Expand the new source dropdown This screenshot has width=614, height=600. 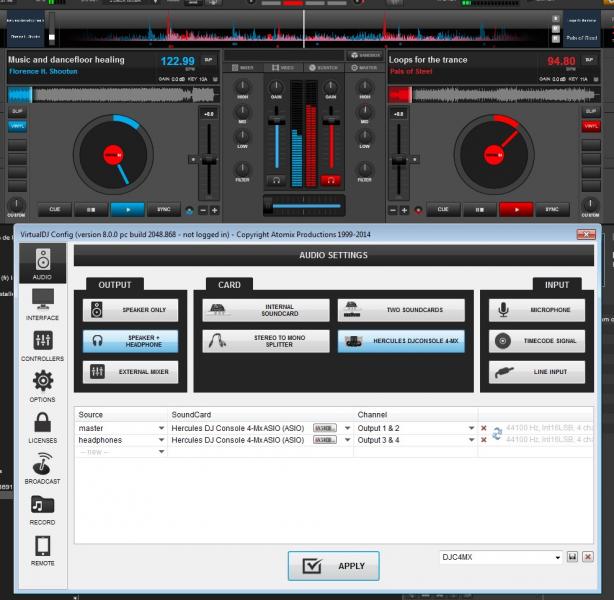point(161,452)
